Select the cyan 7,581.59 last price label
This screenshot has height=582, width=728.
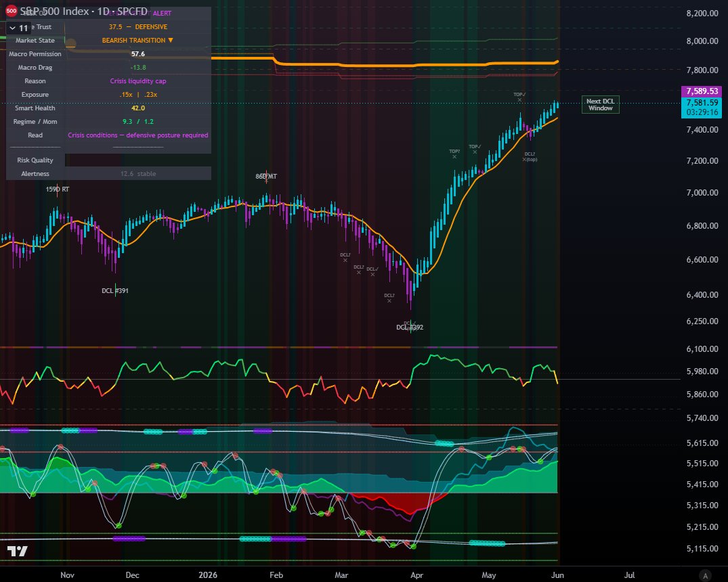coord(702,103)
